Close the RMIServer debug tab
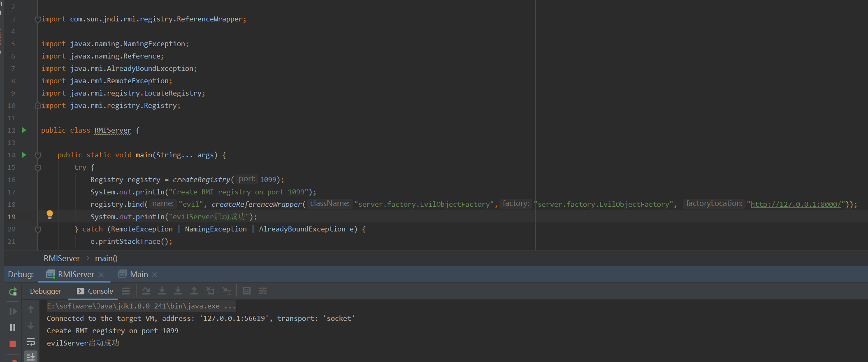 pos(101,275)
